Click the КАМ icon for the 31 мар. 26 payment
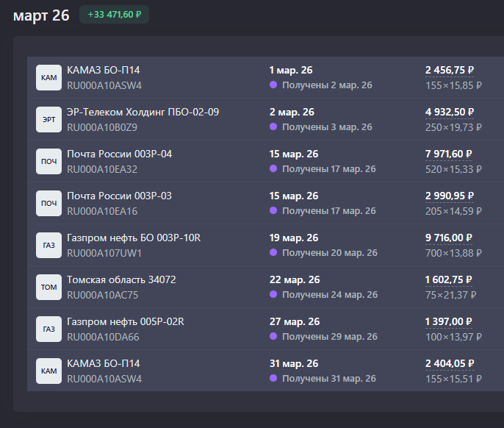Viewport: 504px width, 428px height. click(48, 371)
